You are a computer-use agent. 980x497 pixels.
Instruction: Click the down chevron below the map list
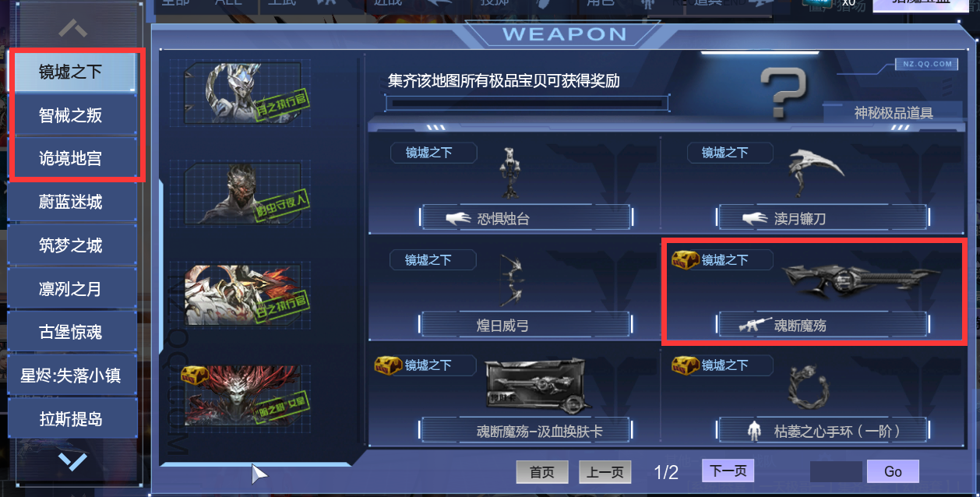pyautogui.click(x=72, y=461)
